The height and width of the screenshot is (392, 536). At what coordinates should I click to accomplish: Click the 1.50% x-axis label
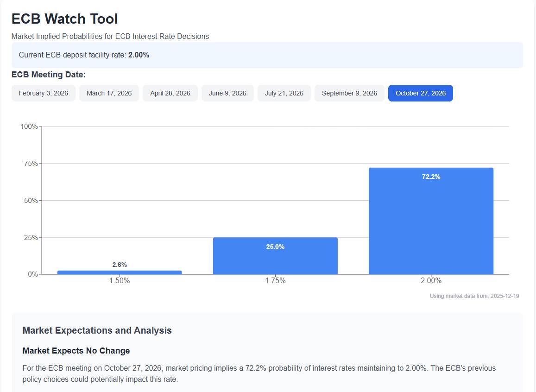[120, 281]
